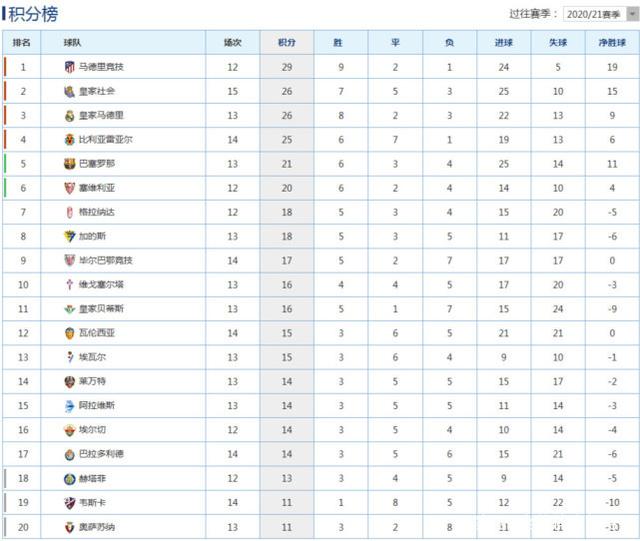Open the 巴拉多利德 team link
The width and height of the screenshot is (640, 541).
click(x=101, y=454)
